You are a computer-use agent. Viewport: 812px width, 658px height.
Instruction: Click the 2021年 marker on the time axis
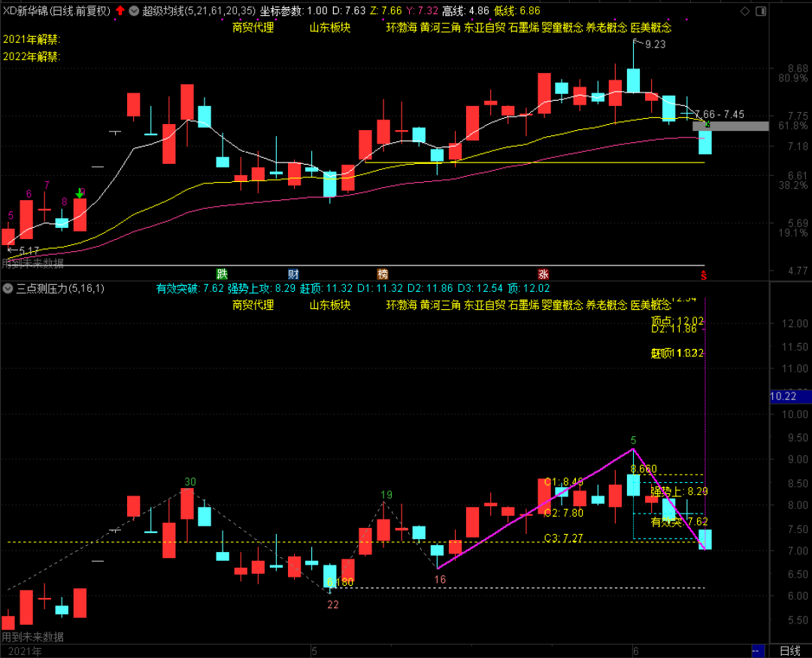[x=25, y=651]
